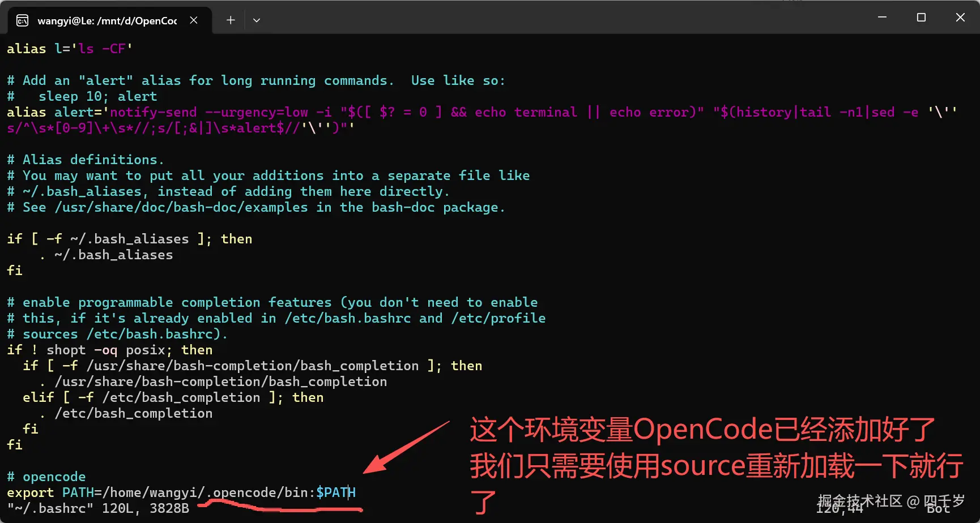Click the filename ~/.bashrc in the status line

[x=50, y=508]
